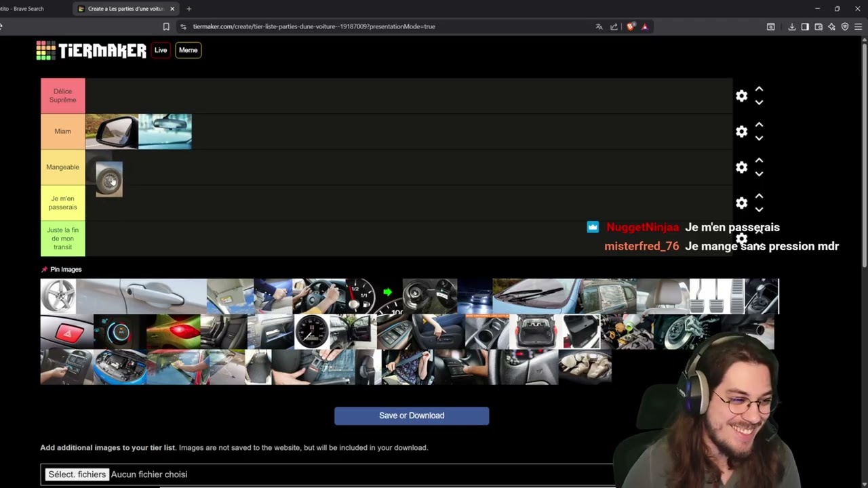The width and height of the screenshot is (868, 488).
Task: Move Mangeable row down arrow
Action: click(x=759, y=174)
